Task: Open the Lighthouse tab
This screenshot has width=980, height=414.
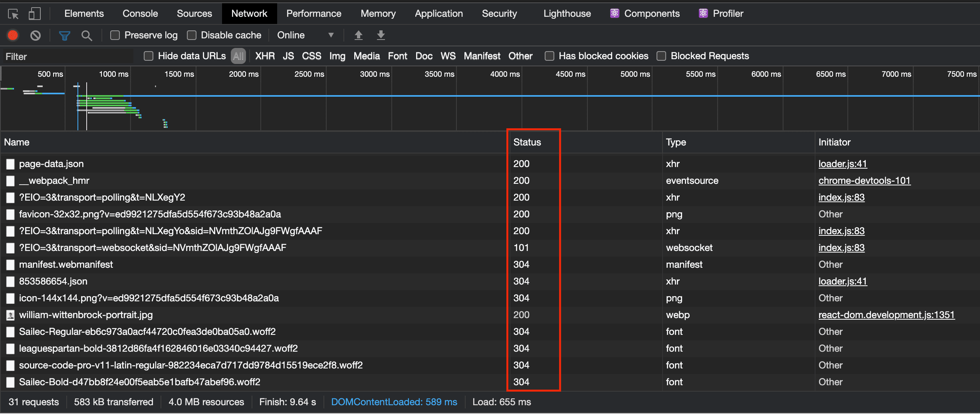Action: click(x=567, y=14)
